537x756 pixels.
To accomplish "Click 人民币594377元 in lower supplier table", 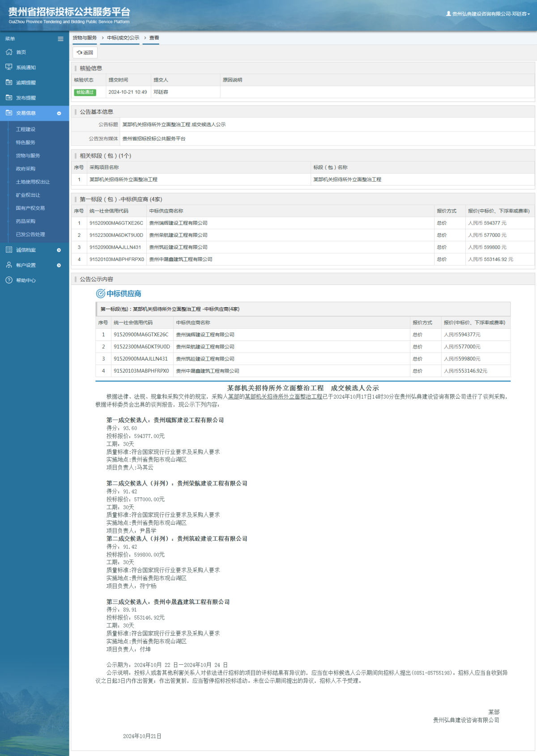I will (x=462, y=335).
